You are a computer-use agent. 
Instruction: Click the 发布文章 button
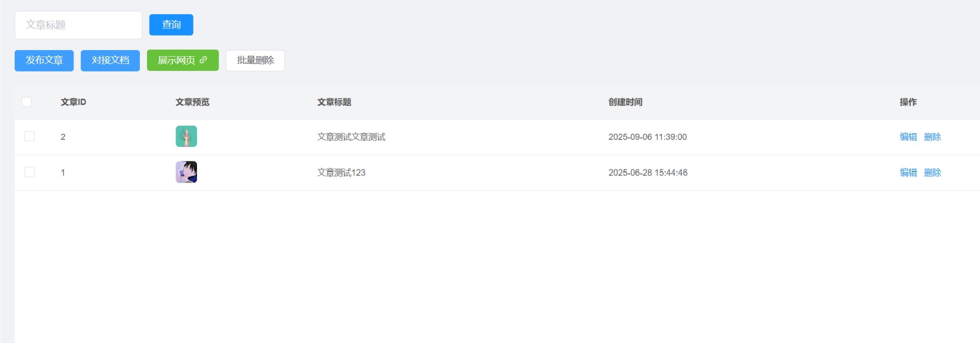44,60
